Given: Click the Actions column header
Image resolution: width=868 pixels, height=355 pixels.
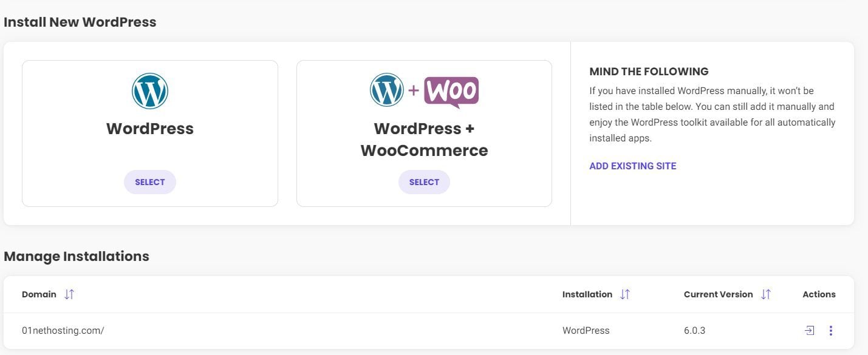Looking at the screenshot, I should point(819,294).
